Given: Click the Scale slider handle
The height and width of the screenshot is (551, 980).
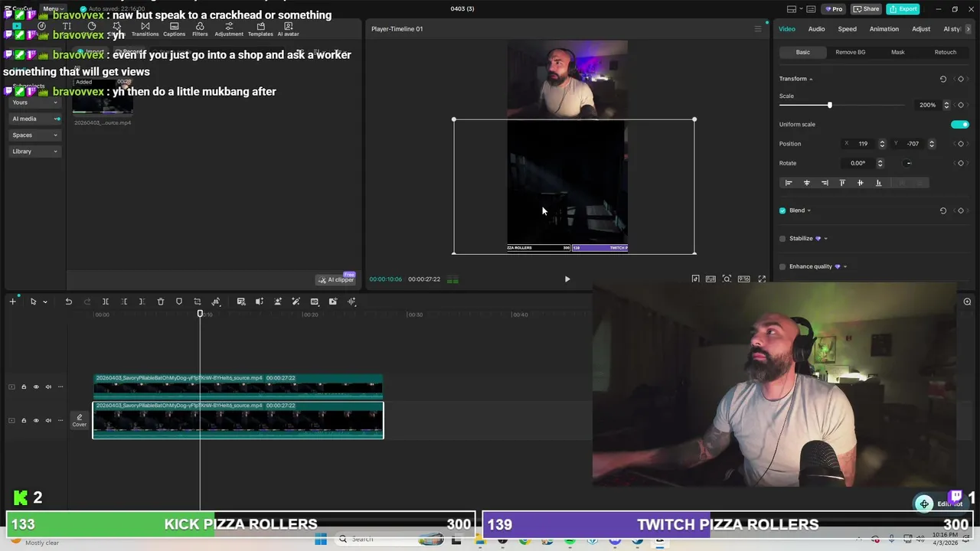Looking at the screenshot, I should [x=829, y=105].
